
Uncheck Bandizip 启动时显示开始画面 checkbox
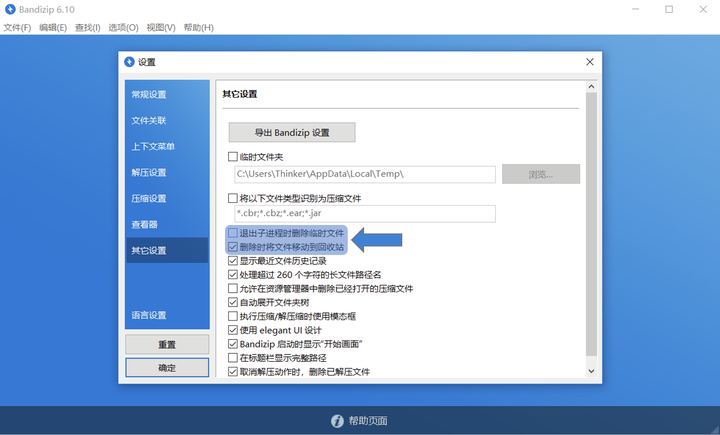click(x=233, y=344)
